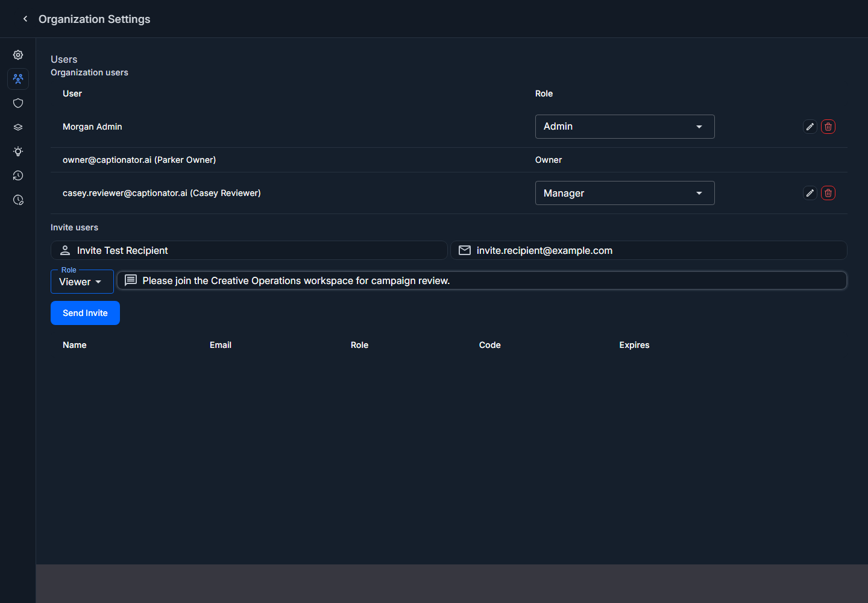
Task: Click casey.reviewer@captionator.ai (Casey Reviewer) text
Action: coord(162,193)
